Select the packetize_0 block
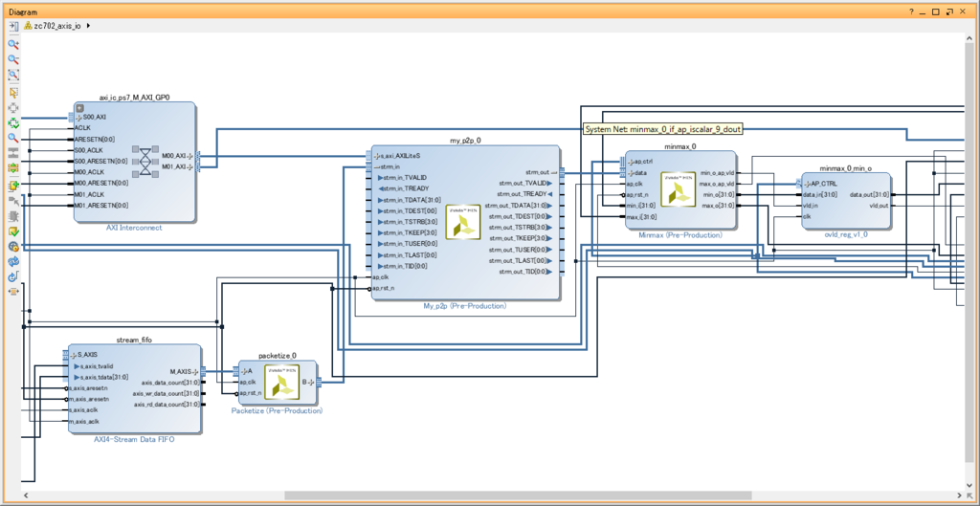This screenshot has height=506, width=980. (277, 383)
